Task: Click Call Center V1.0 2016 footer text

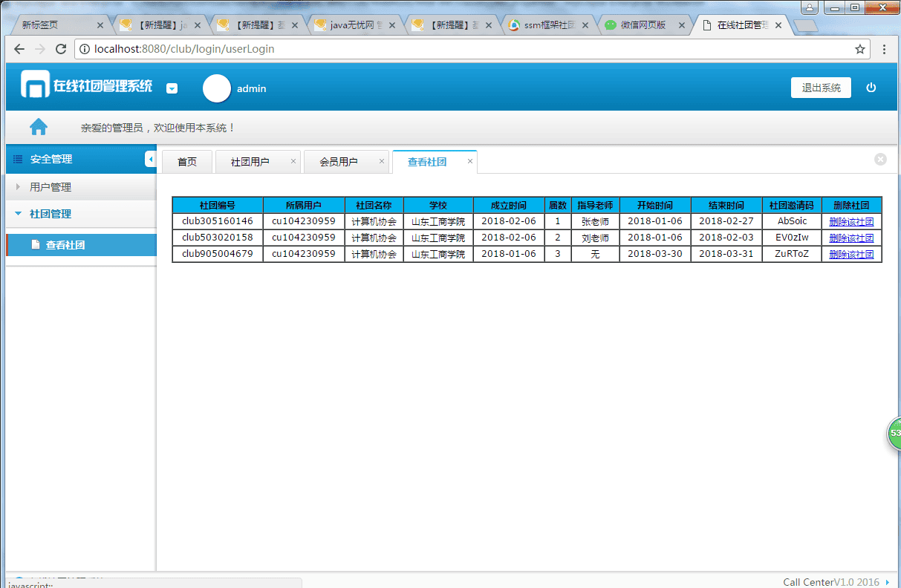Action: [x=831, y=582]
